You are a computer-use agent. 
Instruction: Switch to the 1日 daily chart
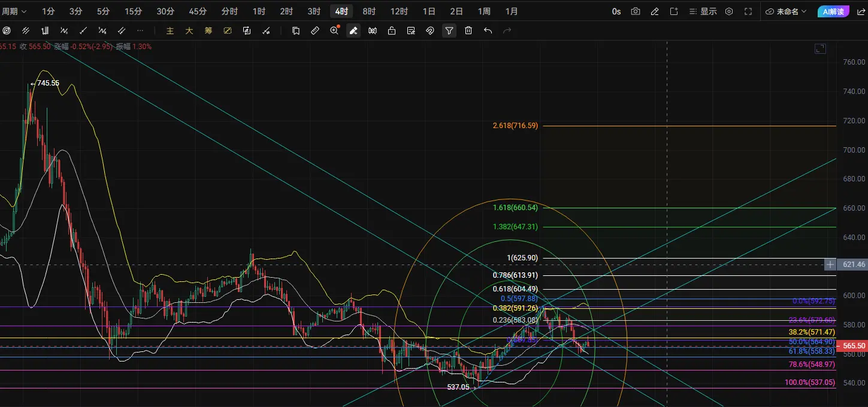point(429,11)
